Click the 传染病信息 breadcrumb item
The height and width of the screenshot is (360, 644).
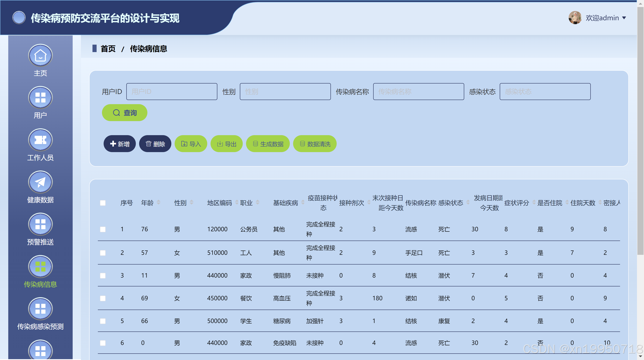click(x=148, y=49)
